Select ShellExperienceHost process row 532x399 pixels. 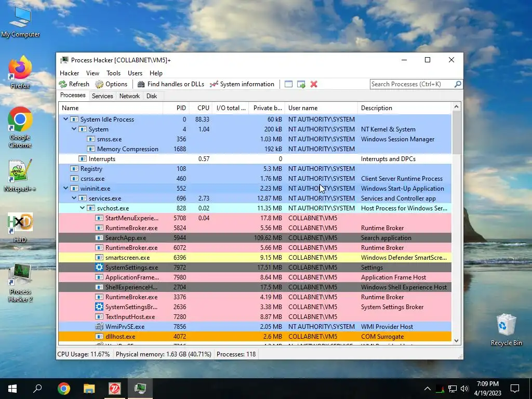255,287
